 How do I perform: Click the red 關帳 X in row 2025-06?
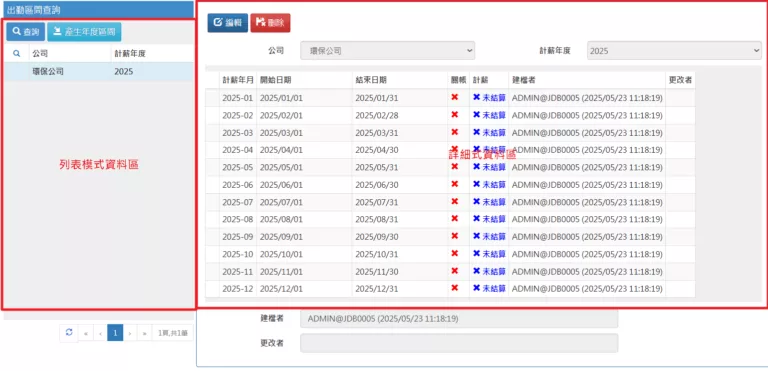coord(455,184)
